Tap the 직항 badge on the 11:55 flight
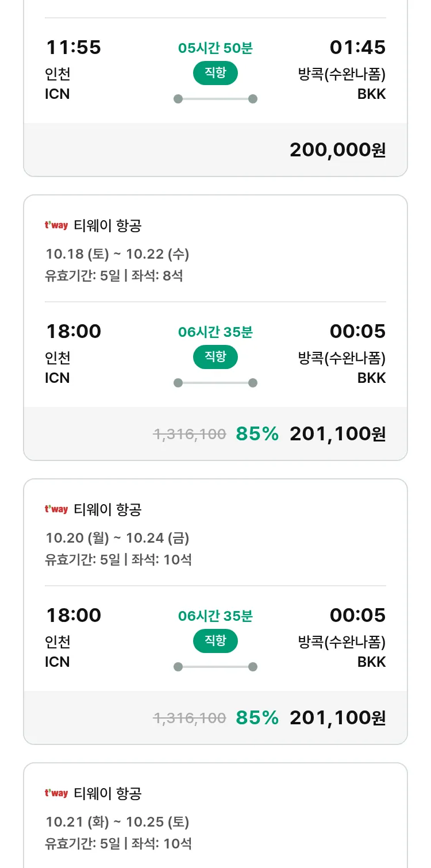The height and width of the screenshot is (868, 431). click(x=215, y=73)
